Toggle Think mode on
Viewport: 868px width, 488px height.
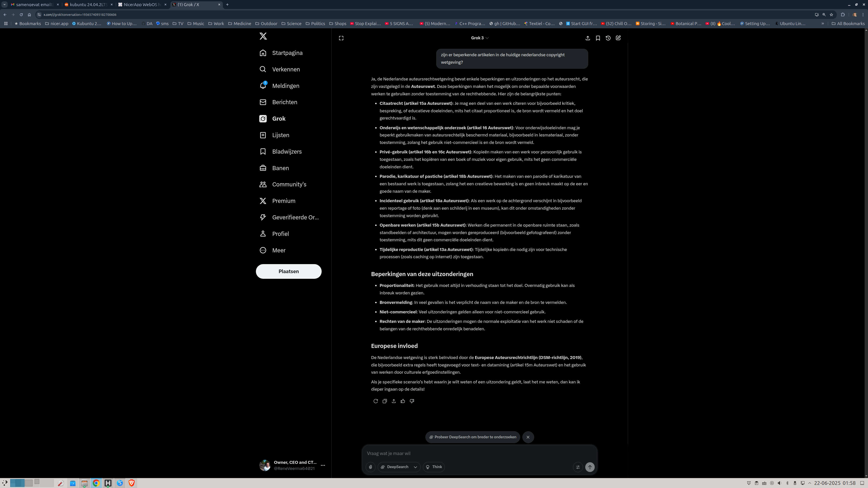pyautogui.click(x=434, y=467)
